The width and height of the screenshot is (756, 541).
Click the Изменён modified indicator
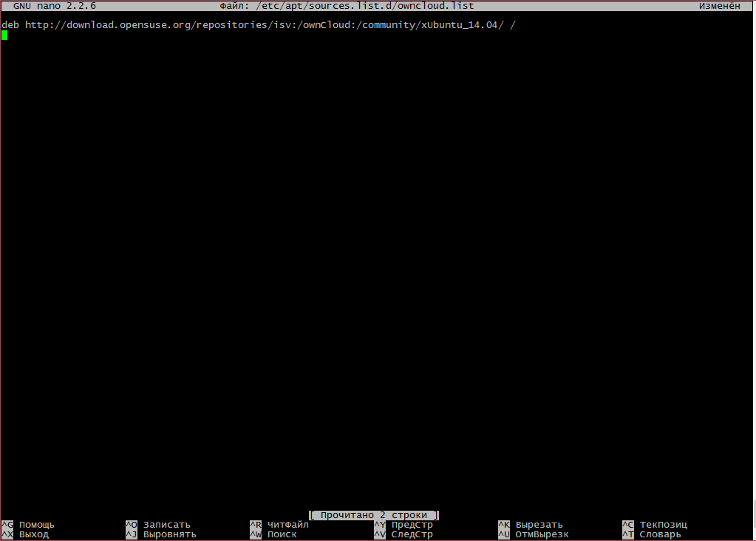pyautogui.click(x=719, y=6)
